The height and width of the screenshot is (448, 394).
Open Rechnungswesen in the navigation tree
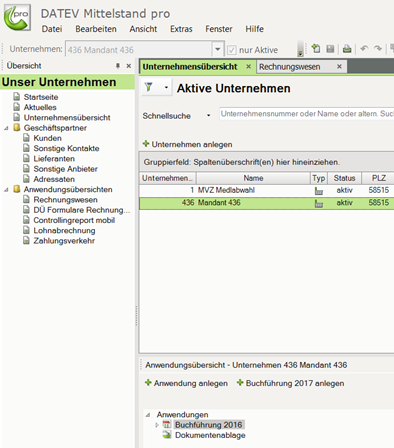pyautogui.click(x=65, y=200)
